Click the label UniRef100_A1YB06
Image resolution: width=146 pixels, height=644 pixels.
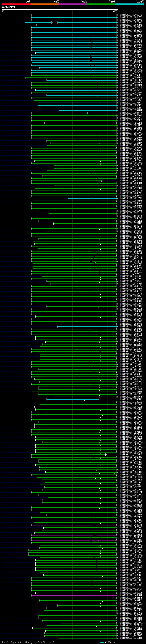131,148
